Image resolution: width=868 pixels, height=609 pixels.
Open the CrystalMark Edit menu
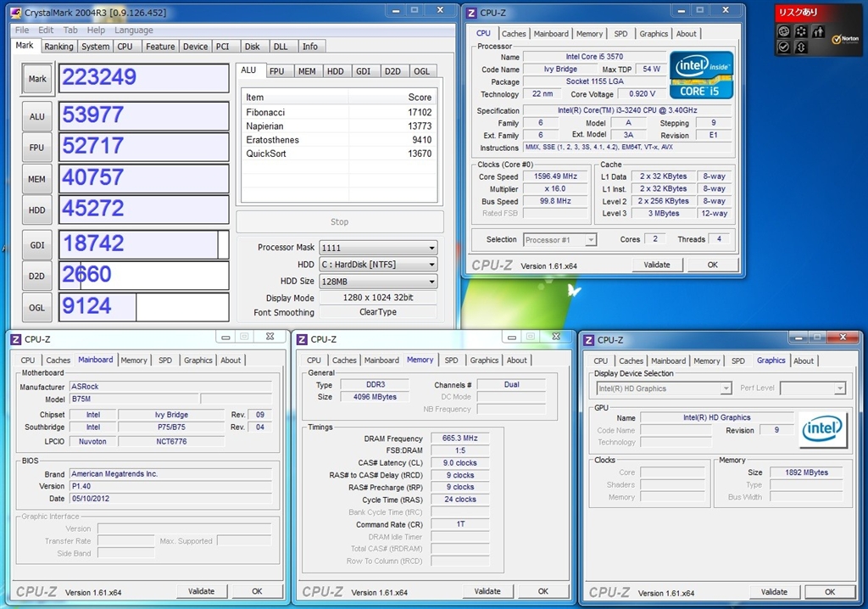[x=46, y=30]
